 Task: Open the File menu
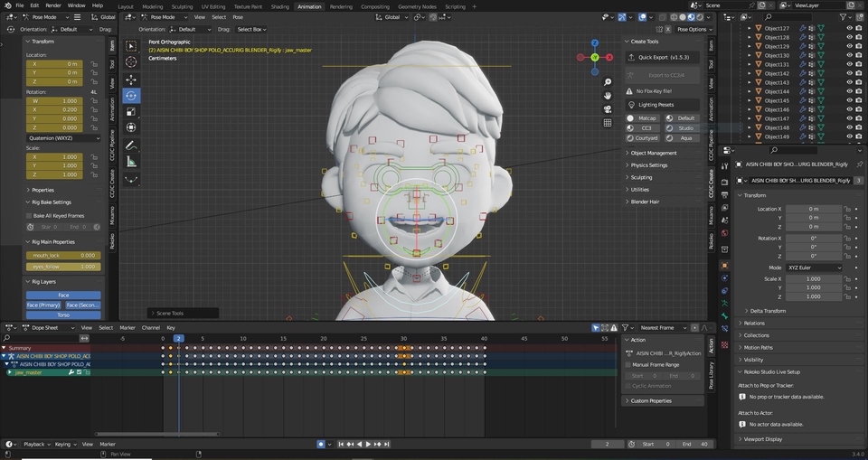[19, 5]
